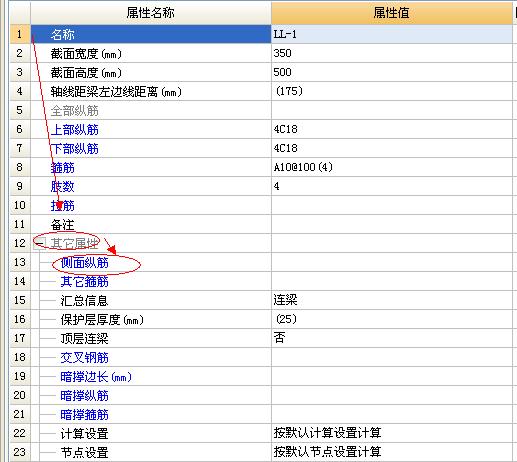This screenshot has width=517, height=462.
Task: Open the 暗撑纵筋 property
Action: (85, 396)
